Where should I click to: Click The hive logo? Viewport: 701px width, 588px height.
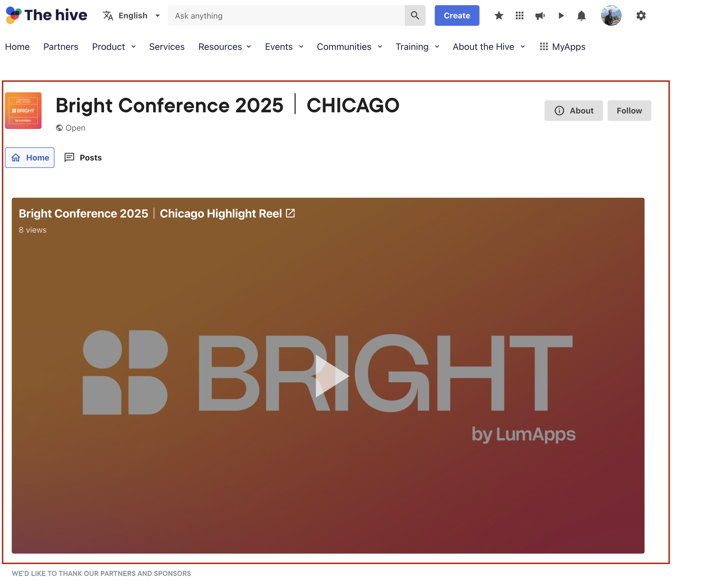point(46,15)
